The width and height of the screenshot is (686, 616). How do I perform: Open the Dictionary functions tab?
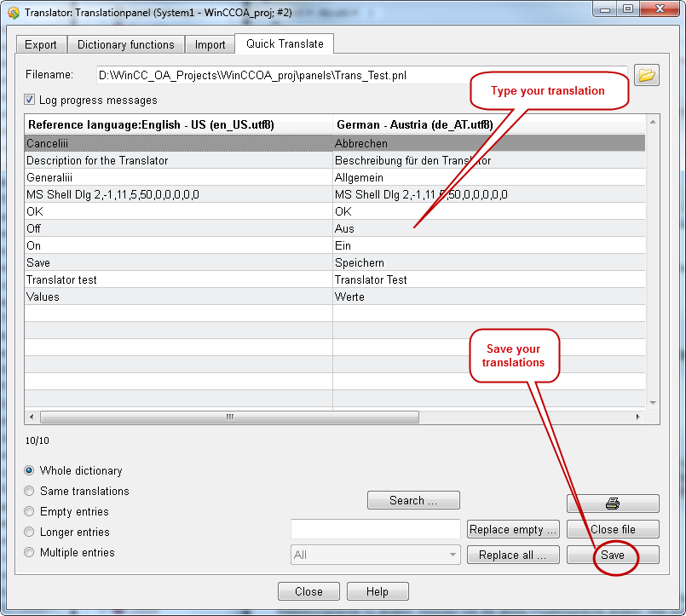click(x=125, y=44)
